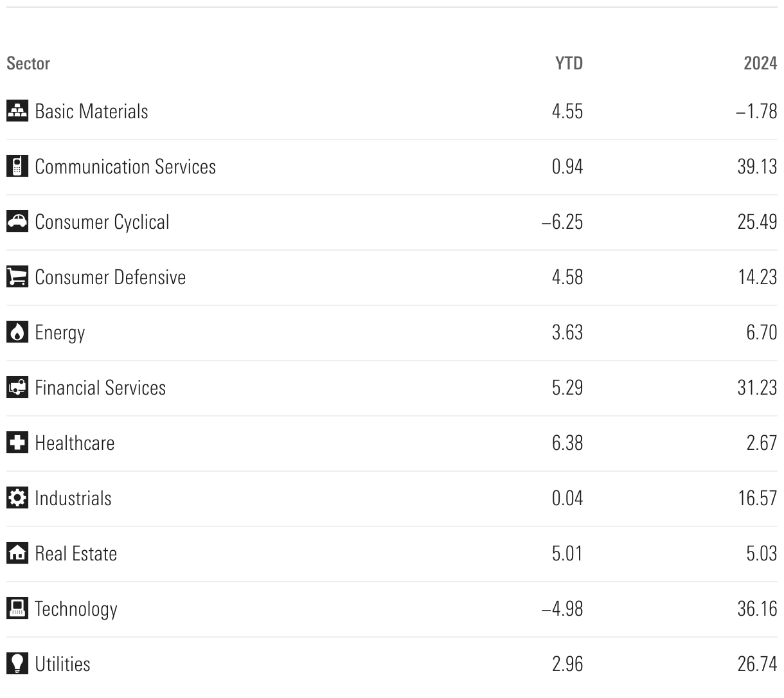The height and width of the screenshot is (698, 784).
Task: Open the Communication Services sector link
Action: 125,166
